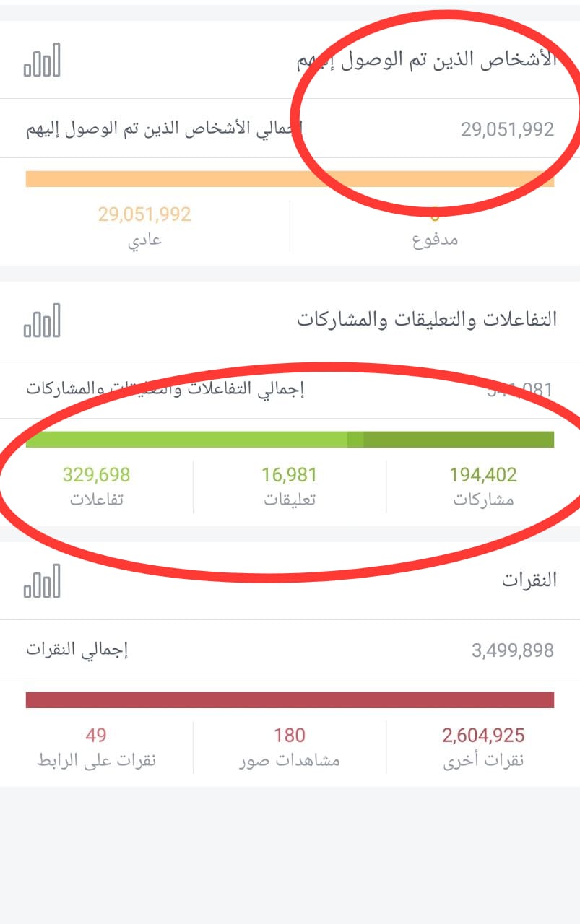This screenshot has width=580, height=924.
Task: Select the 16,981 تعليقات stat
Action: (x=289, y=486)
